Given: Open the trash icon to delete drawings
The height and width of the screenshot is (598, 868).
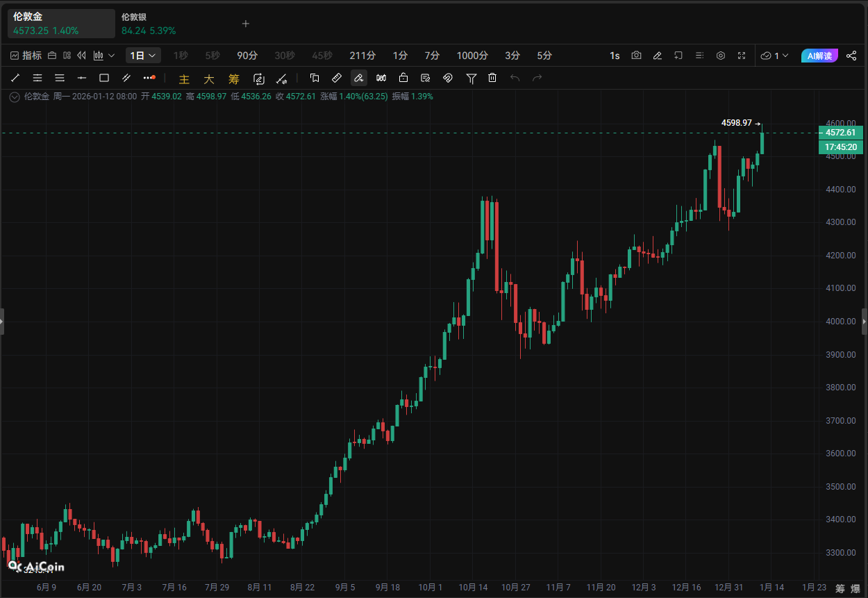Looking at the screenshot, I should click(492, 78).
